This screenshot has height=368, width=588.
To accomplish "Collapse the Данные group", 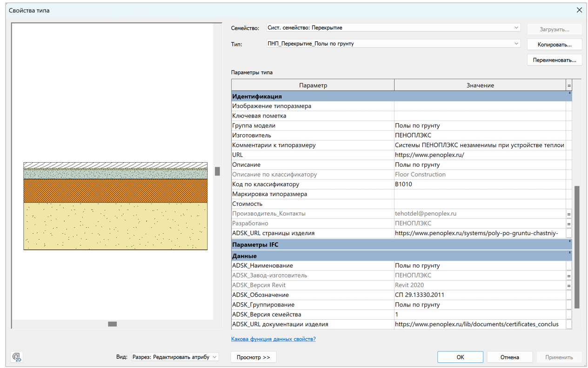I will click(569, 253).
